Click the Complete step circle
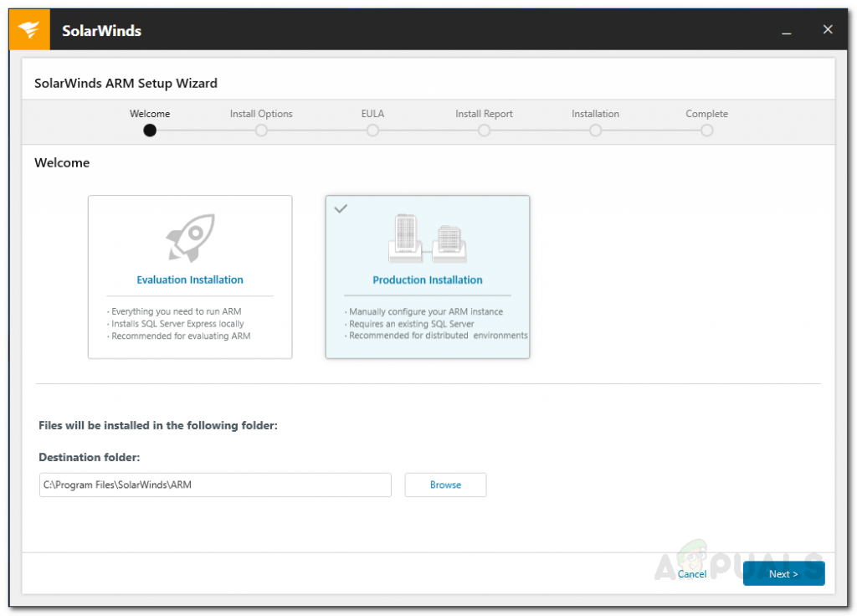The image size is (857, 616). coord(706,131)
